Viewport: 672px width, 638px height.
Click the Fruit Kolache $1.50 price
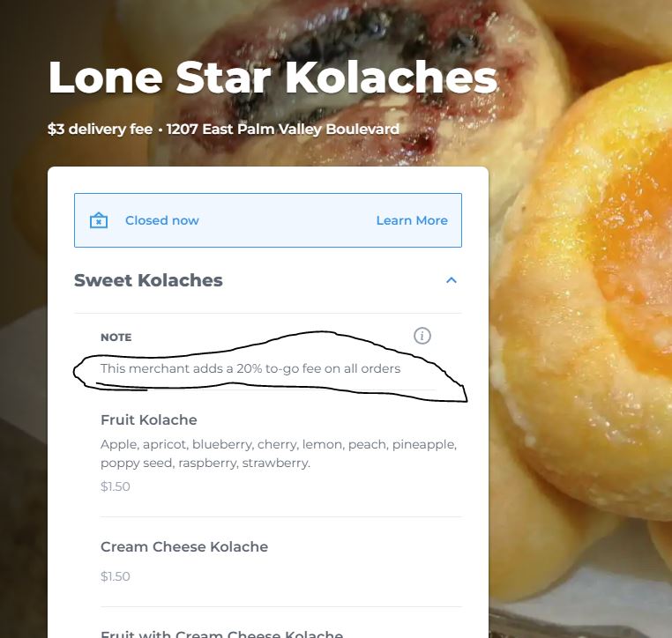pyautogui.click(x=116, y=486)
